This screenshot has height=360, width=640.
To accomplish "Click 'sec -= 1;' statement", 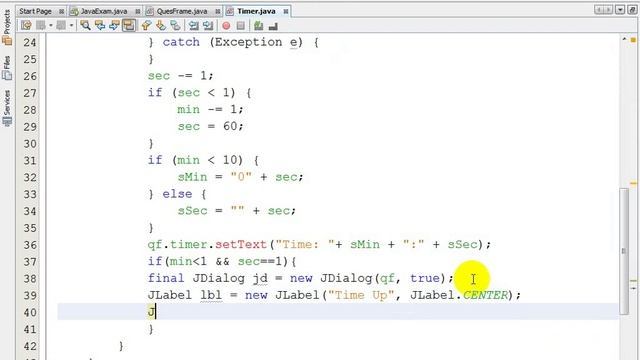I will pyautogui.click(x=180, y=76).
